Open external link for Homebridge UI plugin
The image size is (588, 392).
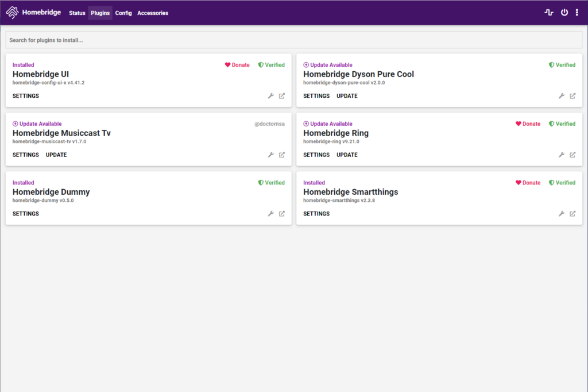[281, 96]
